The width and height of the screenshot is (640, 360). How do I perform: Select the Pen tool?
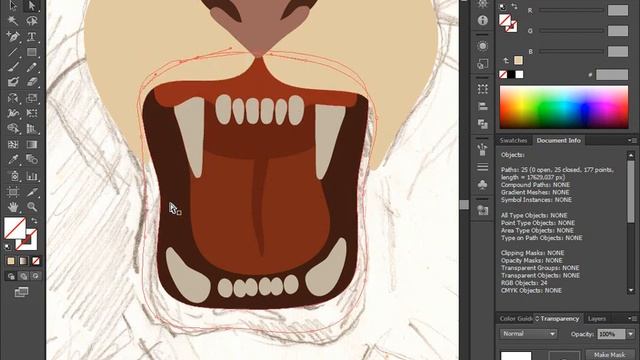[13, 36]
